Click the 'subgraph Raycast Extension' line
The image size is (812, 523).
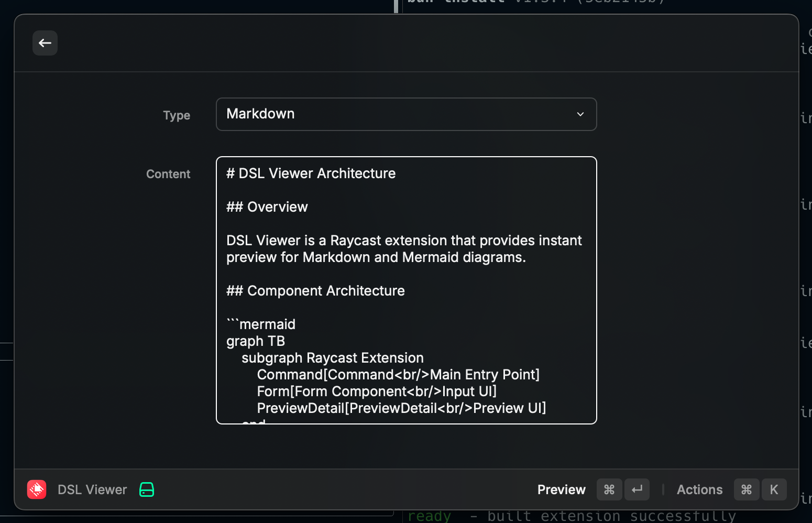tap(333, 358)
